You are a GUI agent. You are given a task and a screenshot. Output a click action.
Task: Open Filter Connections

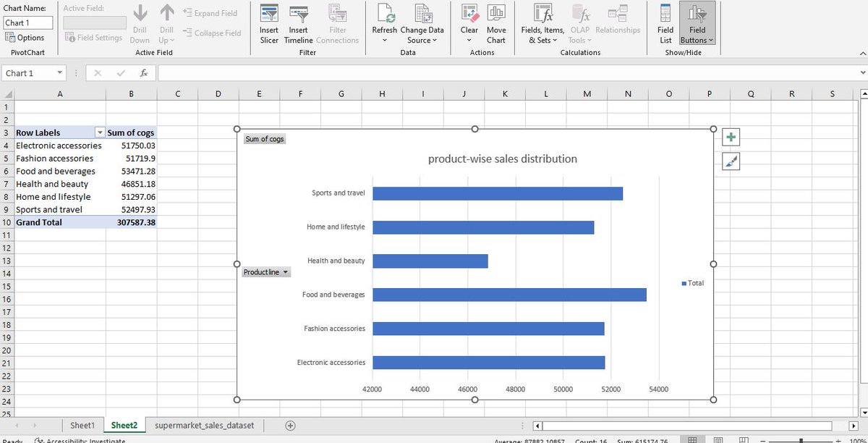pos(337,23)
